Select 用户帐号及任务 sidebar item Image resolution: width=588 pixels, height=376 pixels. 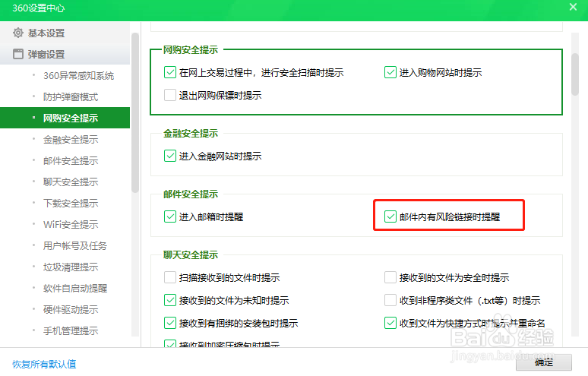tap(75, 246)
